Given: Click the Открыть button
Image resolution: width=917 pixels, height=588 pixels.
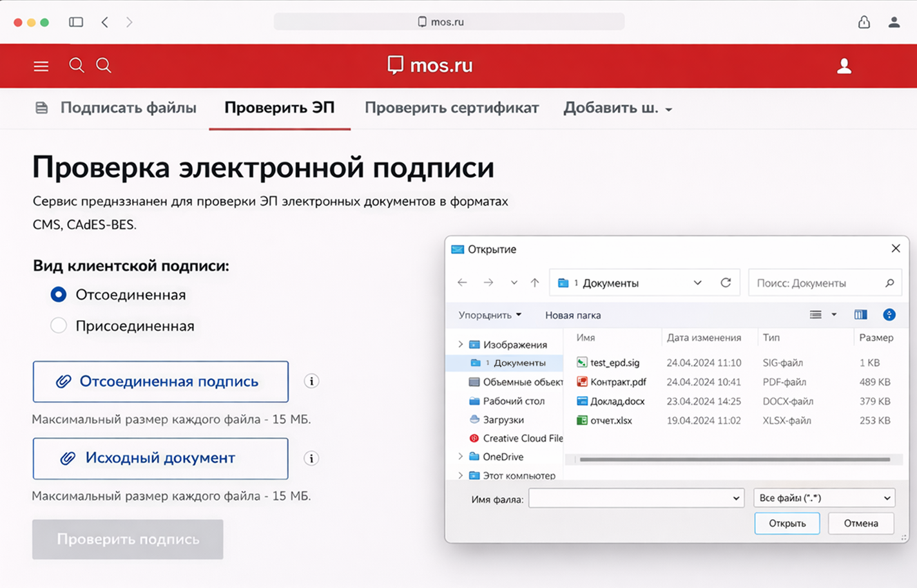Looking at the screenshot, I should (787, 523).
